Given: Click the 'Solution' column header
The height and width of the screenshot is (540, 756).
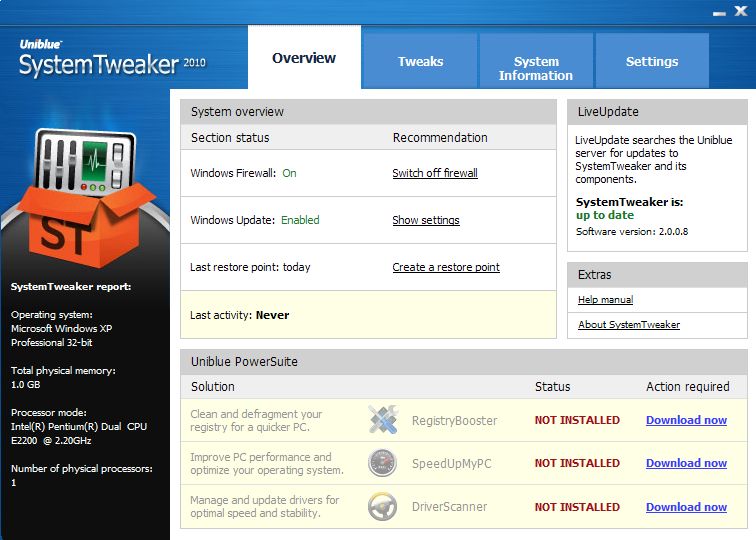Looking at the screenshot, I should 213,387.
